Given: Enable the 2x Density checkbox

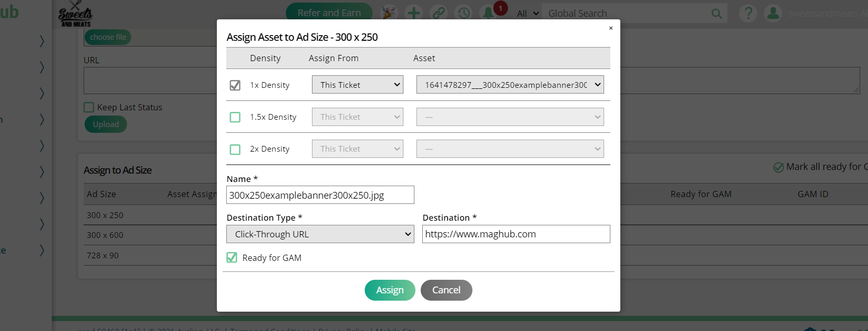Looking at the screenshot, I should pyautogui.click(x=235, y=150).
